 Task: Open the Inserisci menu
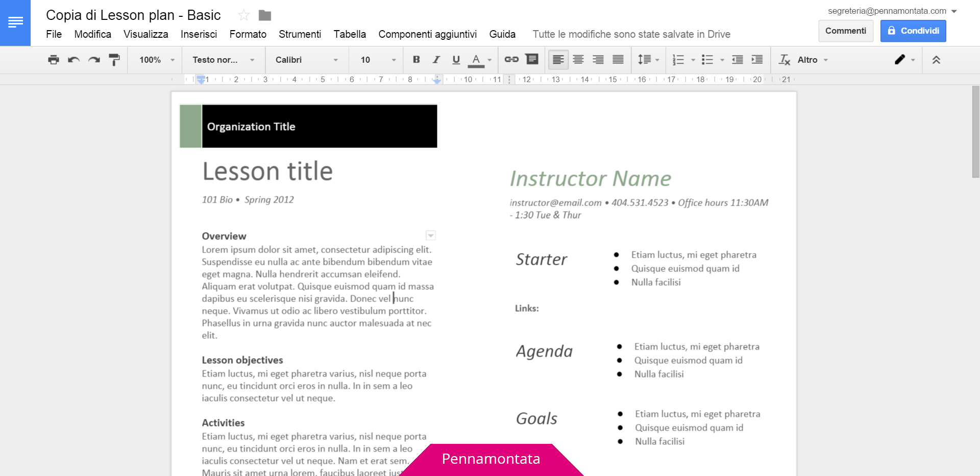click(x=199, y=34)
